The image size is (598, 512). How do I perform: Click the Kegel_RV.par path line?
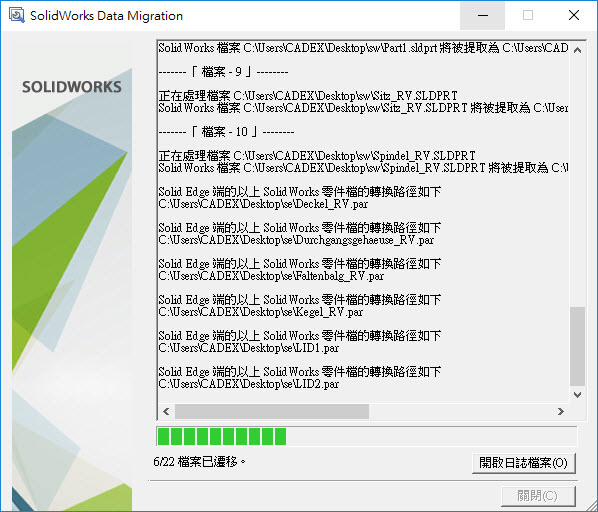[x=261, y=312]
